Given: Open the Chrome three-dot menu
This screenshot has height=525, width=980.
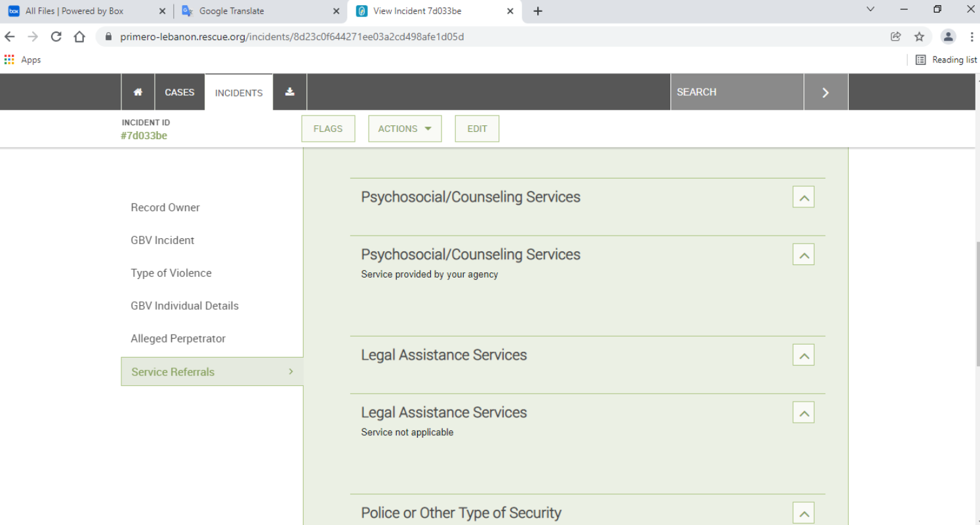Looking at the screenshot, I should tap(971, 37).
